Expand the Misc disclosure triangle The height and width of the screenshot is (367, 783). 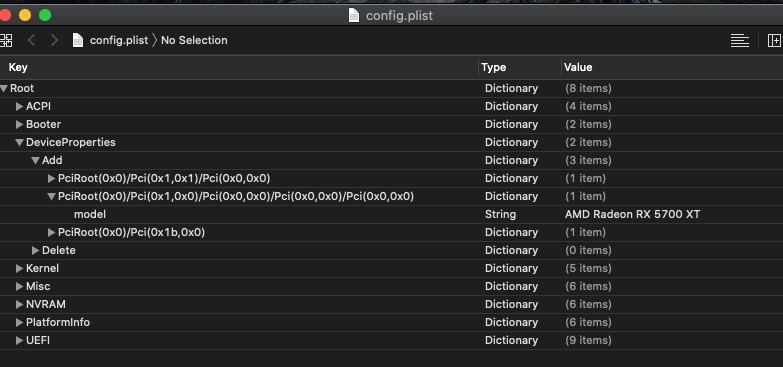19,286
